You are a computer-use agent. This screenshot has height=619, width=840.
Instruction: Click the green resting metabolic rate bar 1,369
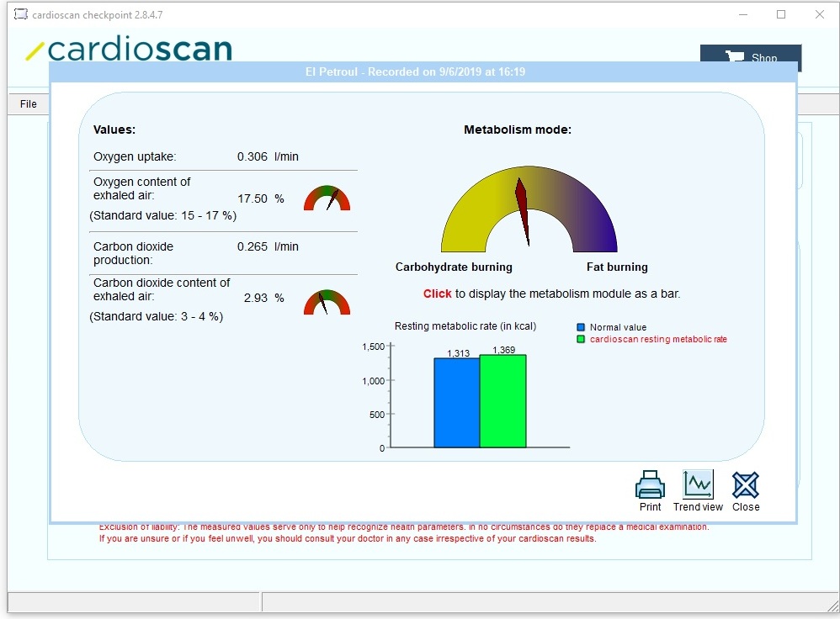coord(503,401)
